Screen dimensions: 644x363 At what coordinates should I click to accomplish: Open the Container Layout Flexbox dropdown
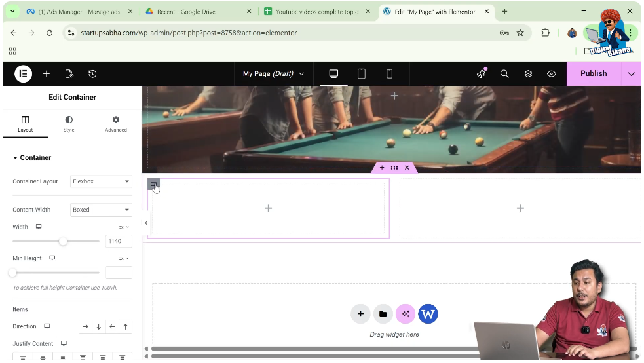(x=101, y=181)
